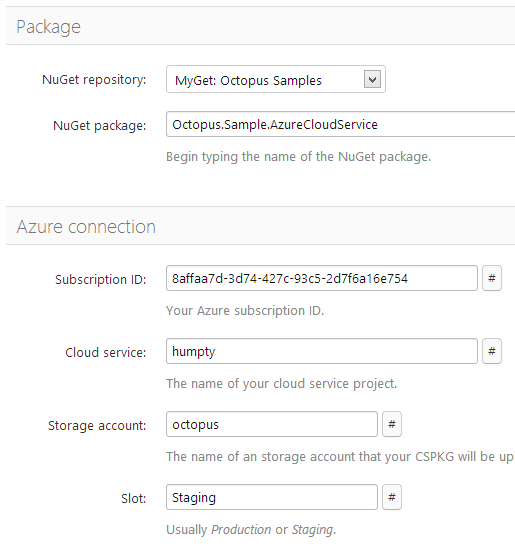515x547 pixels.
Task: Click the # button beside Cloud service
Action: (x=492, y=351)
